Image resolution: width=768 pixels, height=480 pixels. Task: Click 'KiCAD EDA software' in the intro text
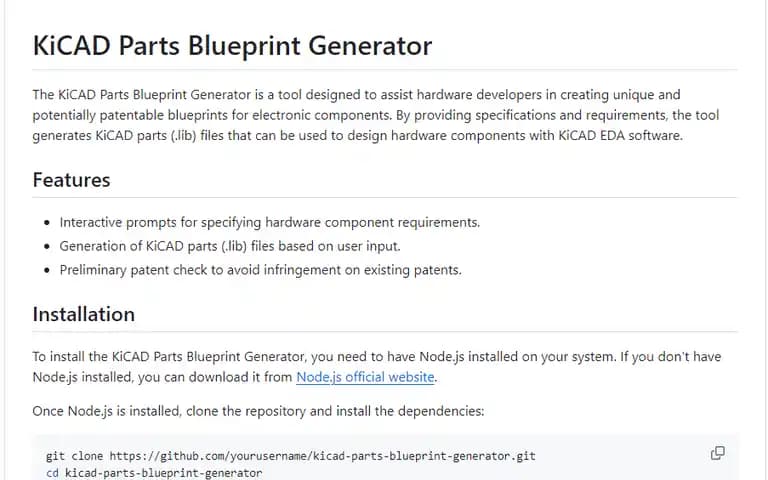pyautogui.click(x=620, y=136)
